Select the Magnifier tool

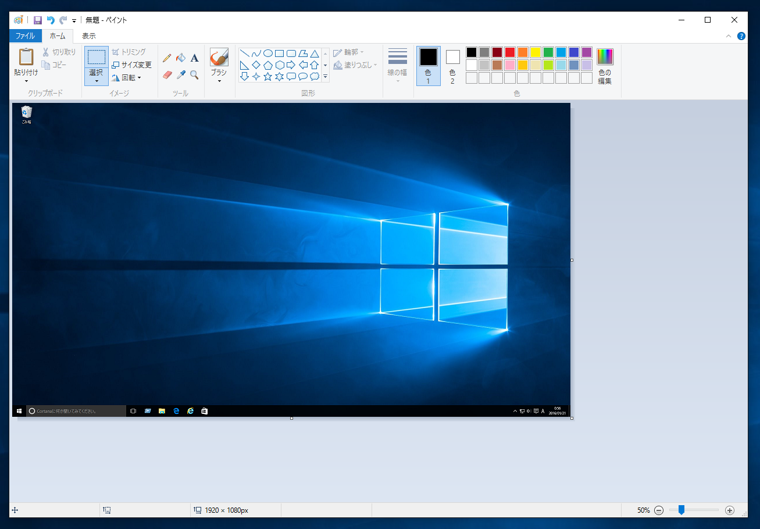pyautogui.click(x=194, y=75)
